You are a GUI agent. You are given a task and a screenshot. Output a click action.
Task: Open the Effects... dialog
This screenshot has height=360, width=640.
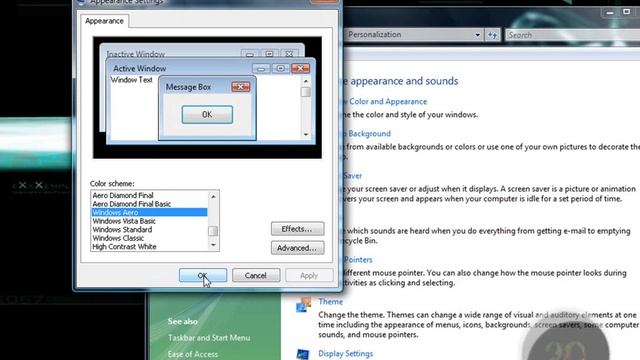tap(298, 229)
